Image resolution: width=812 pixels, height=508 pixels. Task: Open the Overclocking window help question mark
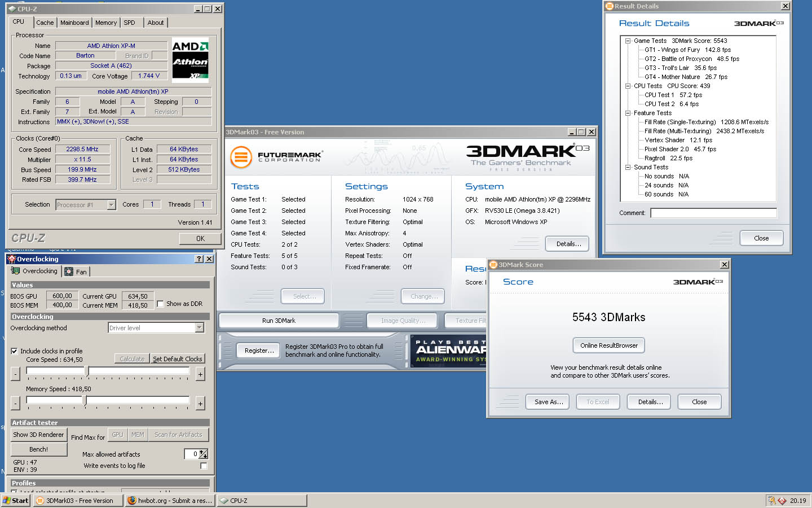pyautogui.click(x=199, y=259)
